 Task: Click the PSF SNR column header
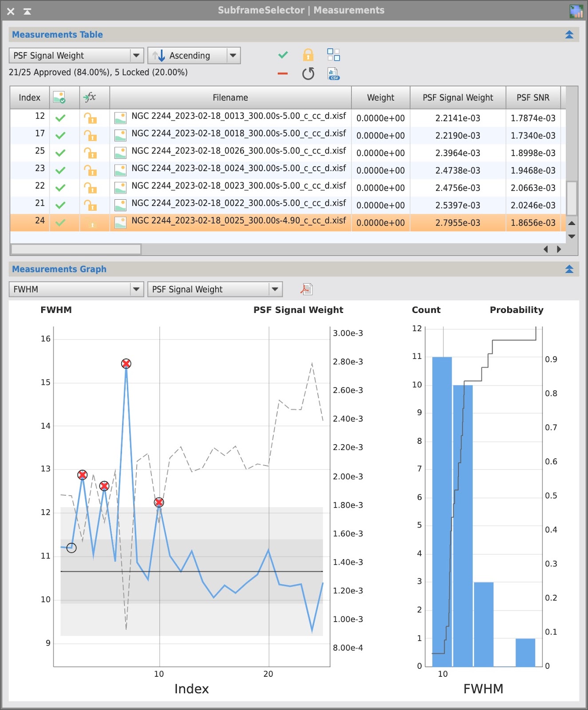pyautogui.click(x=533, y=98)
